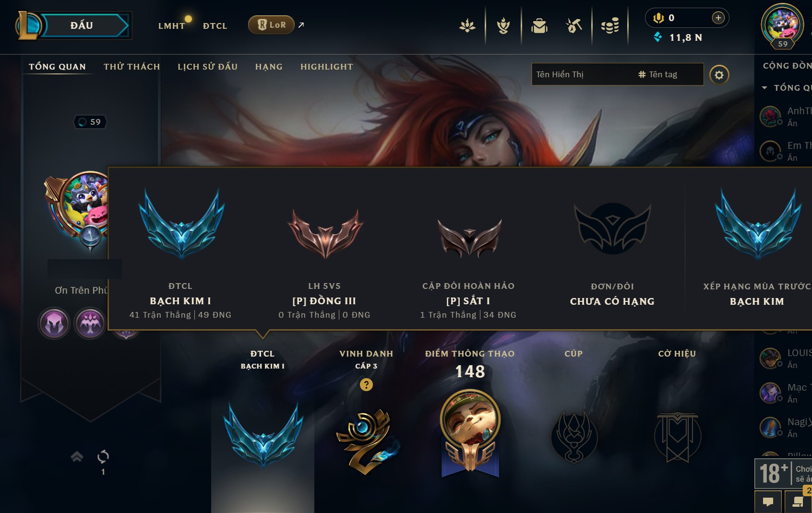Open the Store coins icon
Image resolution: width=812 pixels, height=513 pixels.
point(610,25)
